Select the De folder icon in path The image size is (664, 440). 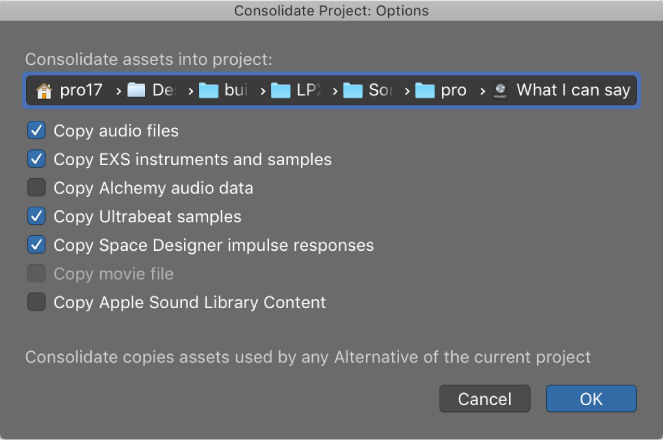(136, 90)
